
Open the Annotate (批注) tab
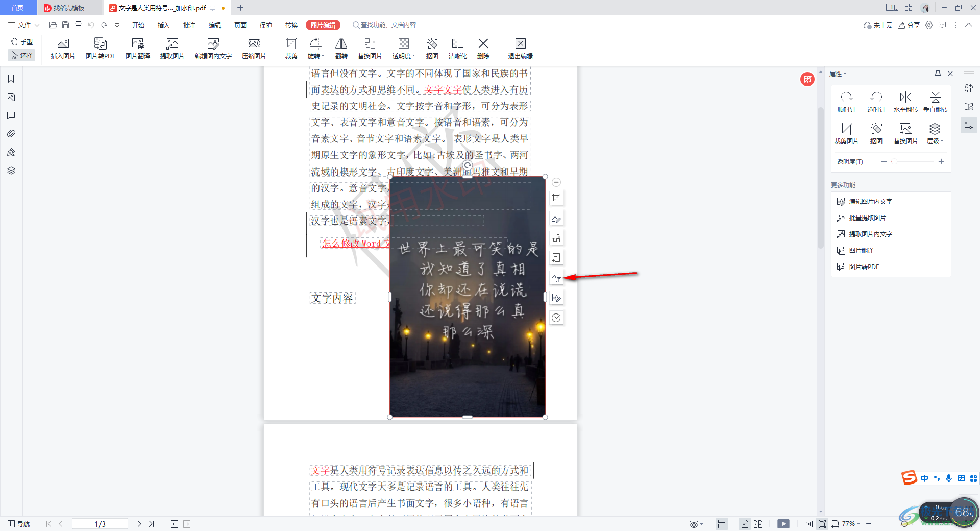pos(189,25)
